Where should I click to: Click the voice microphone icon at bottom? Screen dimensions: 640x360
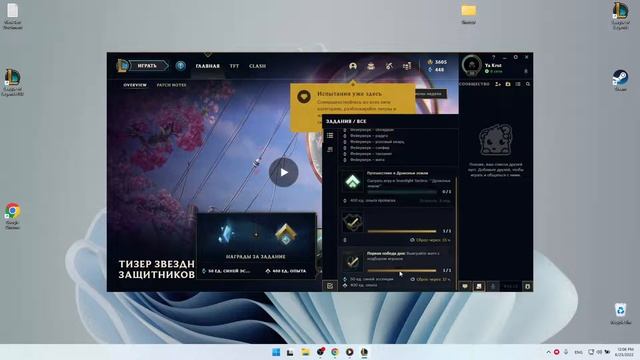(493, 286)
